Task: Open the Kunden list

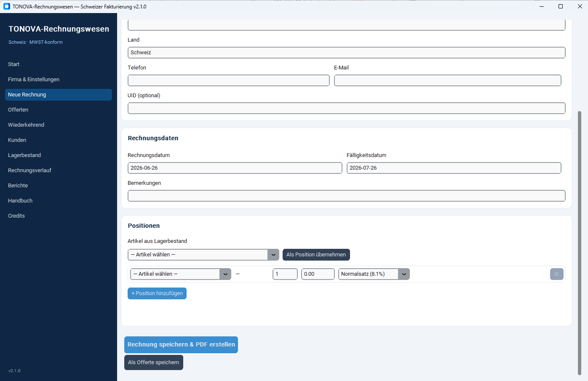Action: 59,140
